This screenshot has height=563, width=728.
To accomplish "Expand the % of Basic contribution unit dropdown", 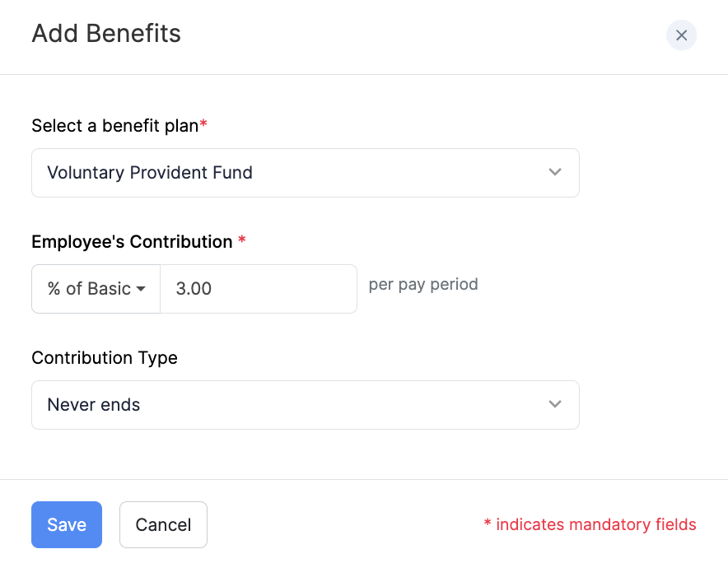I will (x=95, y=289).
